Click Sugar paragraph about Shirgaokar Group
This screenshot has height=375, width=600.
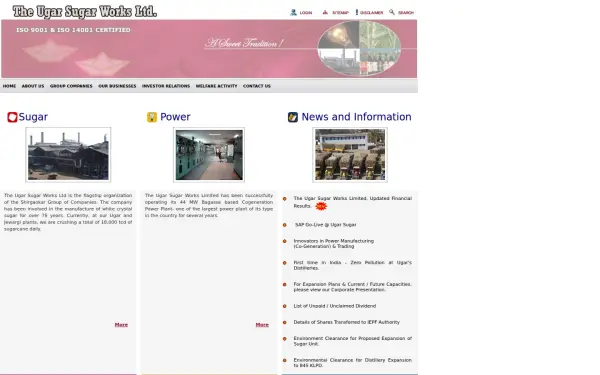68,212
